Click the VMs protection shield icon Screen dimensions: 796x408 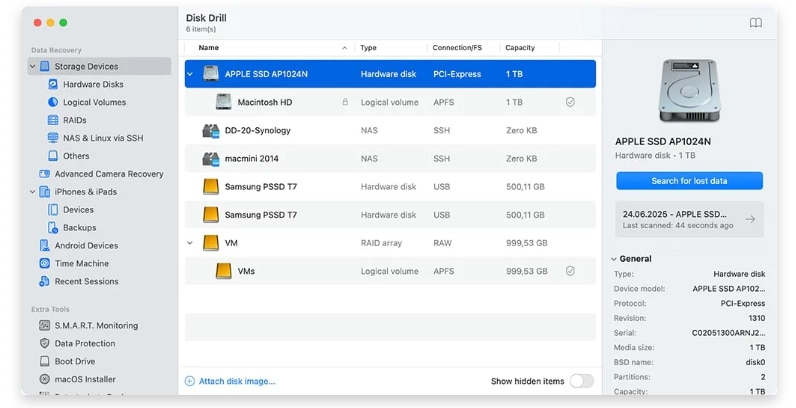pos(570,271)
